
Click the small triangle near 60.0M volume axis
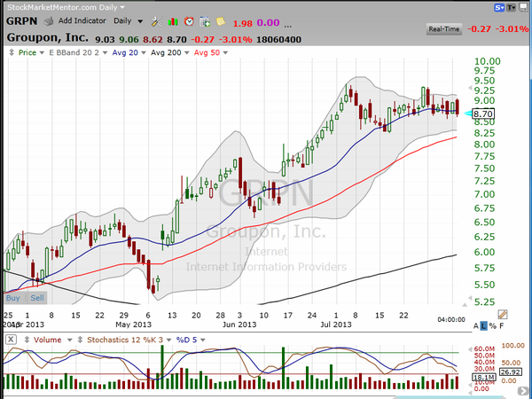coord(470,348)
